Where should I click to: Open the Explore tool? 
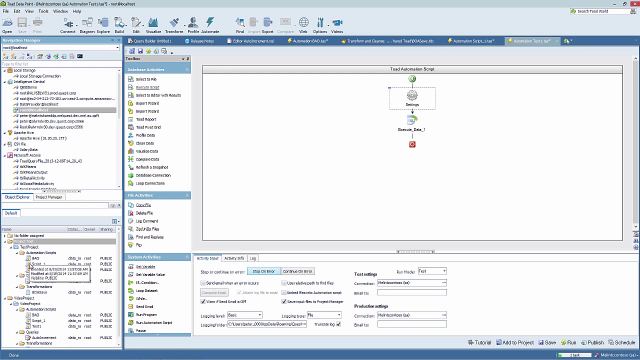(103, 25)
